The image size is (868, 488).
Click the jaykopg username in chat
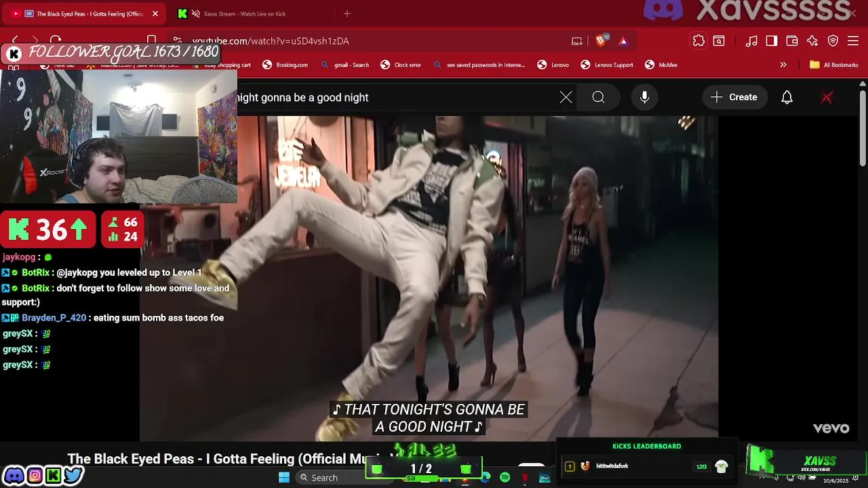click(x=19, y=258)
